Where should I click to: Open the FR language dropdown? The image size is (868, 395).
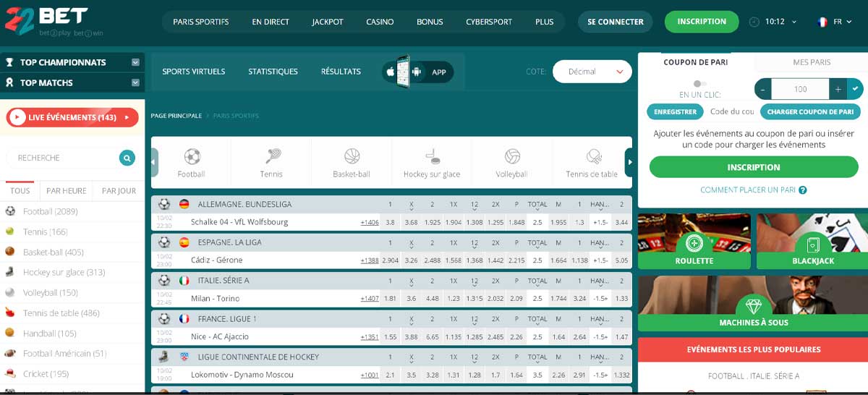842,22
